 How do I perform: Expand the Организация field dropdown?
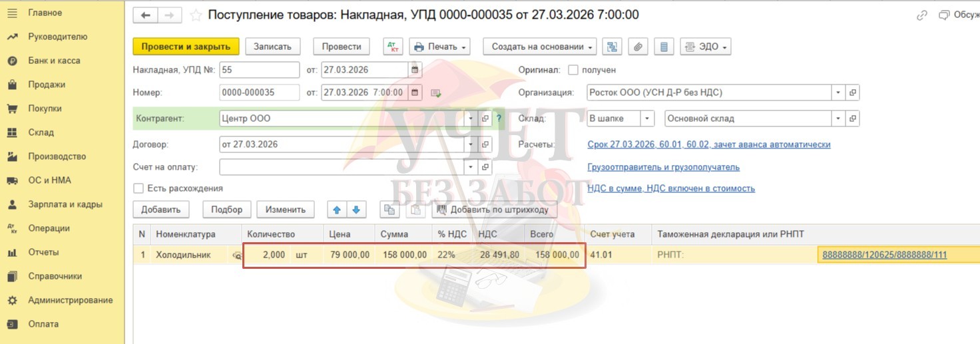(x=838, y=92)
